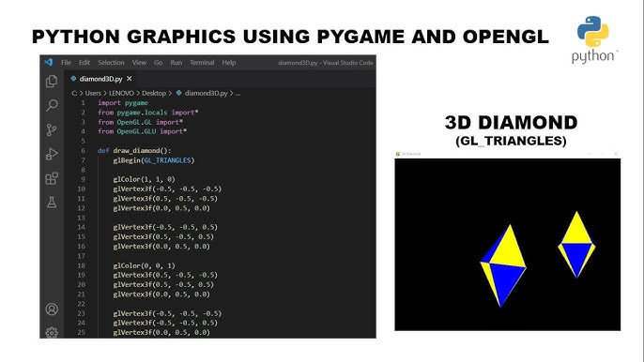
Task: Expand the breadcrumb ellipsis symbol list
Action: 238,94
